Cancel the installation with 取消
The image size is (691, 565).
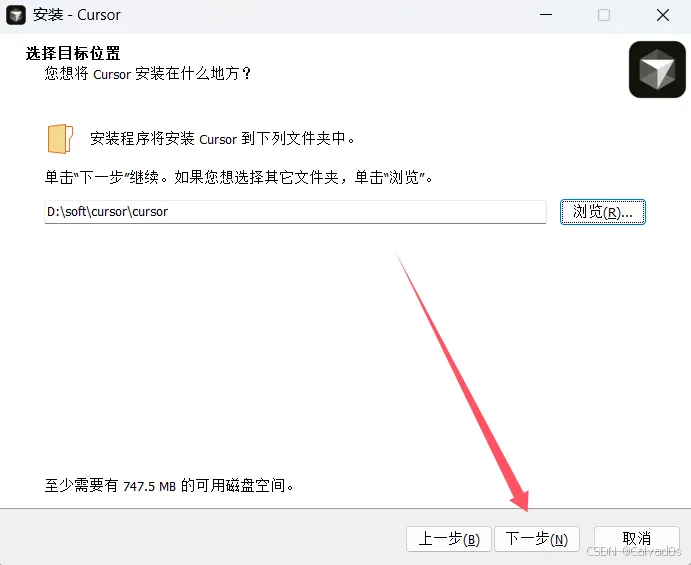point(636,539)
